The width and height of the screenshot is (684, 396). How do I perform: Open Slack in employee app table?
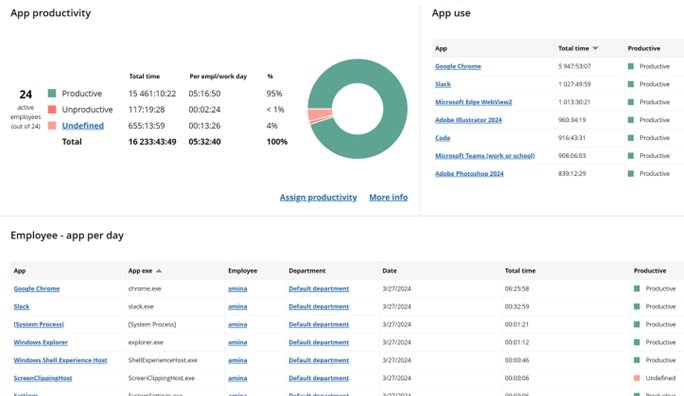pyautogui.click(x=21, y=307)
